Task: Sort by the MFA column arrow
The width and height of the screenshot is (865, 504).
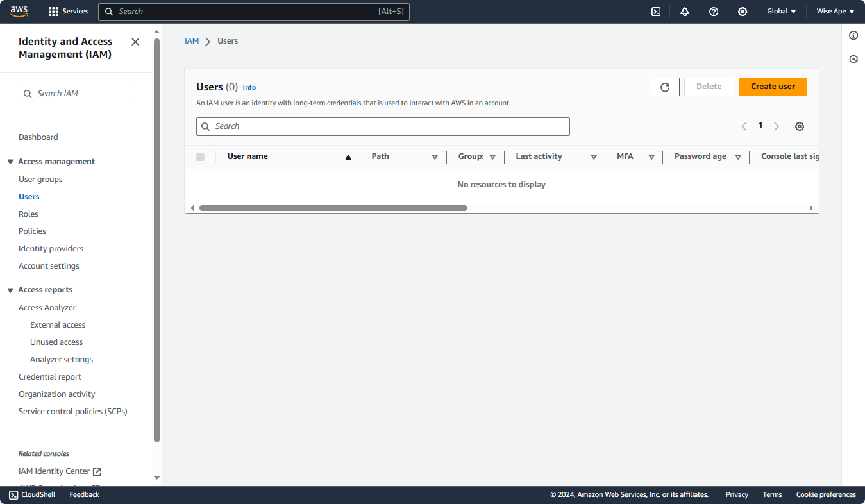Action: (651, 157)
